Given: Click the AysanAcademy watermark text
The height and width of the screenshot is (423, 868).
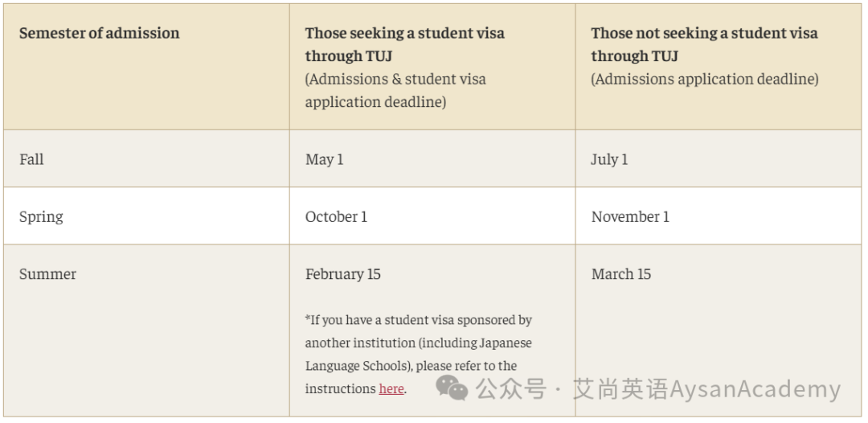Looking at the screenshot, I should pyautogui.click(x=755, y=389).
